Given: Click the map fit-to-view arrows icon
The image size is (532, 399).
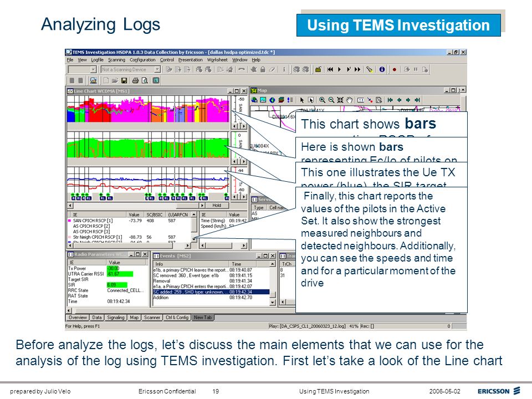Looking at the screenshot, I should coord(340,100).
